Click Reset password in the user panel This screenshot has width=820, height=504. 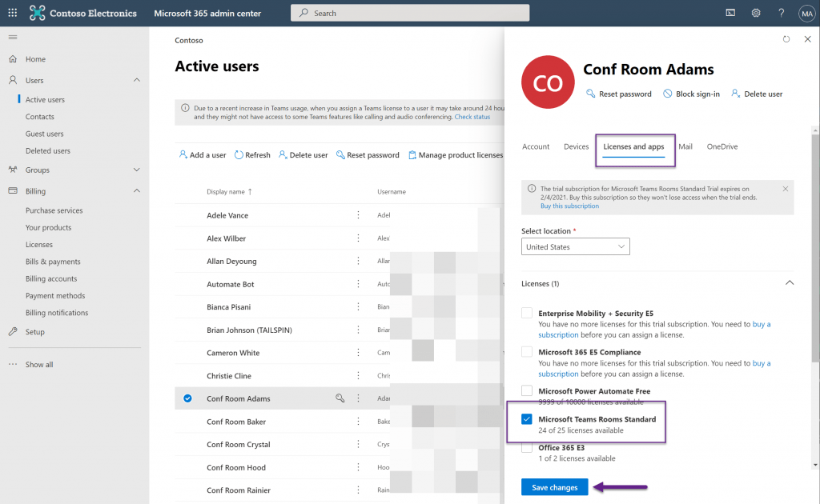tap(619, 94)
